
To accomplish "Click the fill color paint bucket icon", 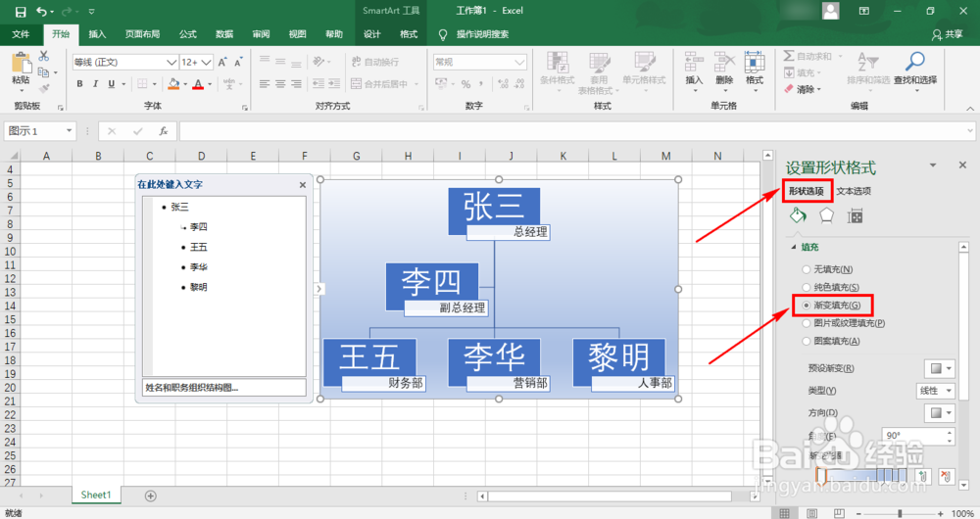I will click(173, 83).
